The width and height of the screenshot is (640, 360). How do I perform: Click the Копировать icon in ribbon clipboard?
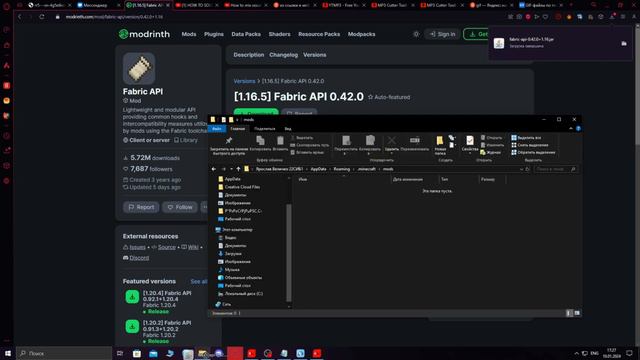[260, 141]
